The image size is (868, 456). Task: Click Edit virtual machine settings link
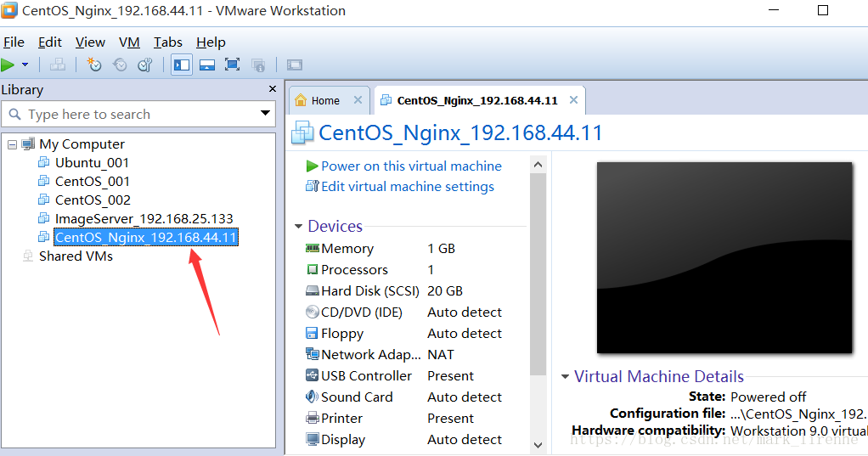408,187
